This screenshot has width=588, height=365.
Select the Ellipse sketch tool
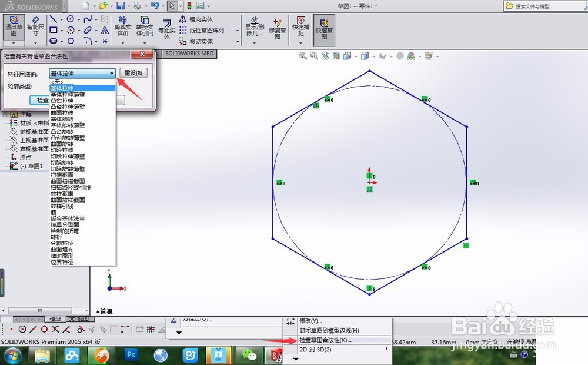pyautogui.click(x=88, y=30)
